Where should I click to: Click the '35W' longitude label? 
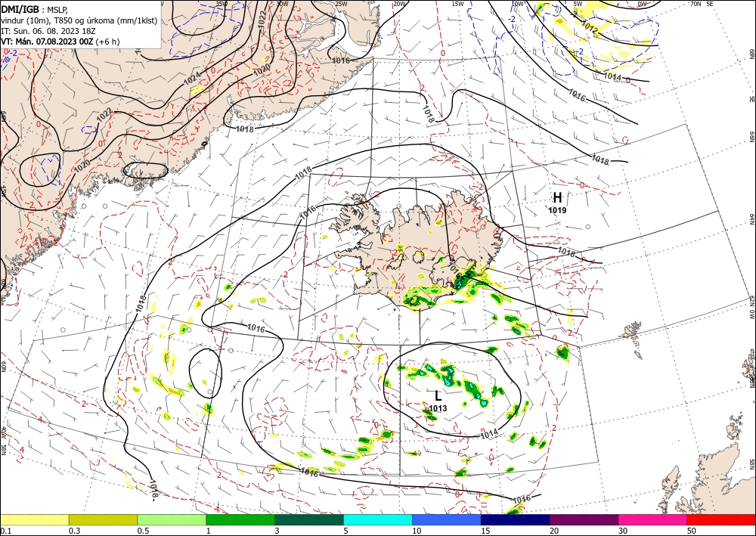tap(222, 4)
